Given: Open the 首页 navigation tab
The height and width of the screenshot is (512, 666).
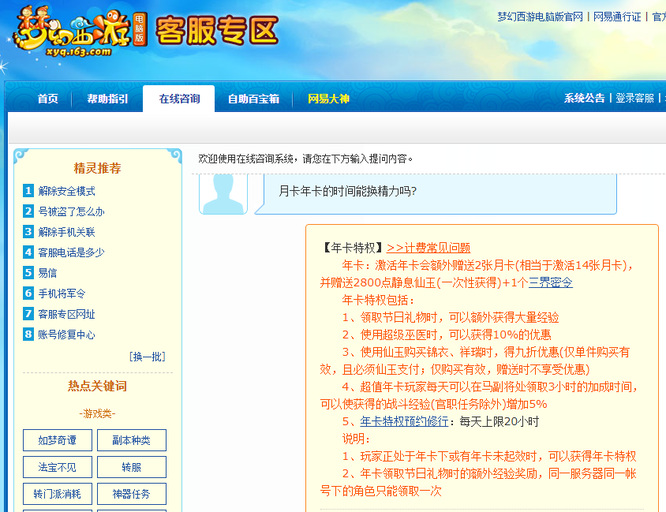Looking at the screenshot, I should 48,99.
